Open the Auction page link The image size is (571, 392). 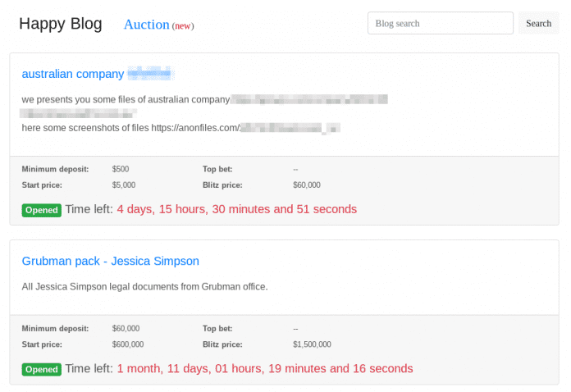pyautogui.click(x=146, y=25)
